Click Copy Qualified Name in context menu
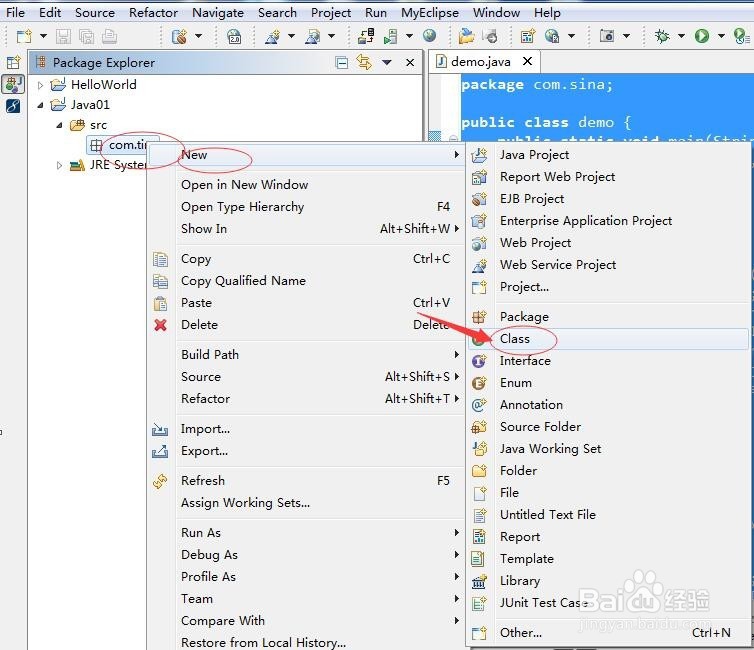Image resolution: width=754 pixels, height=650 pixels. point(306,281)
